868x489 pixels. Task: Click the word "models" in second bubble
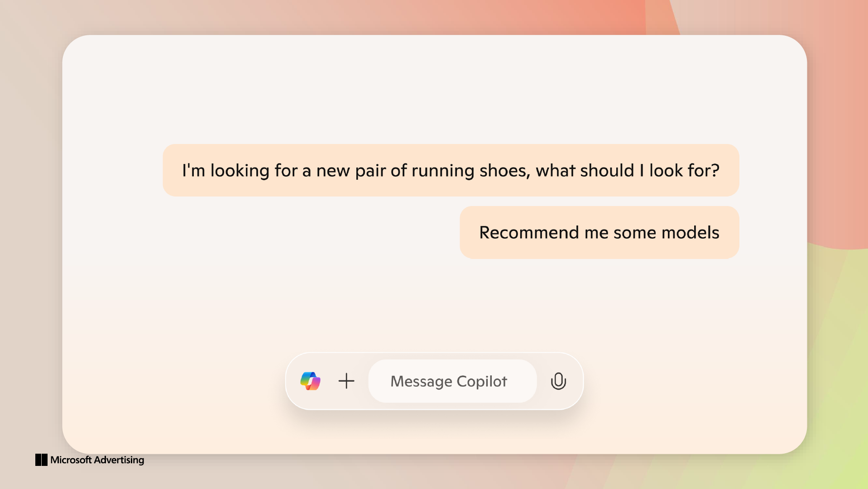(690, 233)
